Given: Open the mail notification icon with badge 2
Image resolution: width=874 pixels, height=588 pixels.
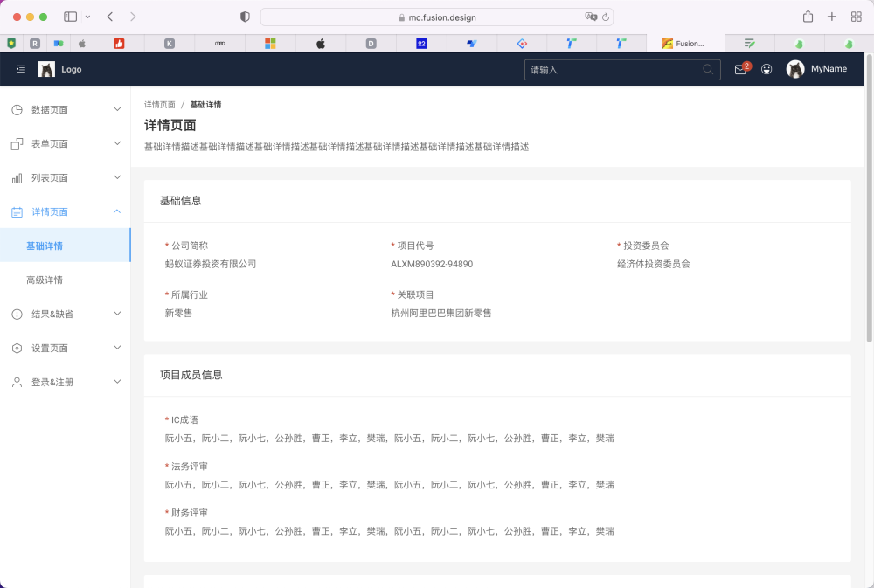Looking at the screenshot, I should click(x=739, y=68).
